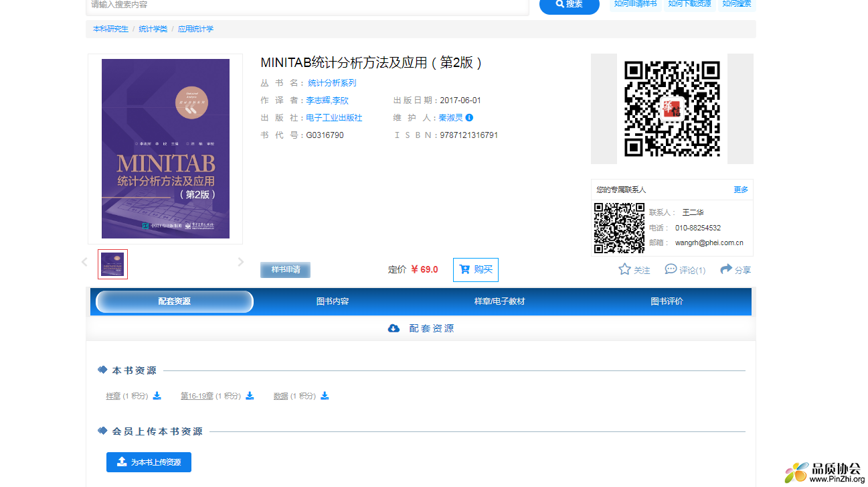Viewport: 868px width, 487px height.
Task: Download 第16-19章 using its download icon
Action: [x=250, y=396]
